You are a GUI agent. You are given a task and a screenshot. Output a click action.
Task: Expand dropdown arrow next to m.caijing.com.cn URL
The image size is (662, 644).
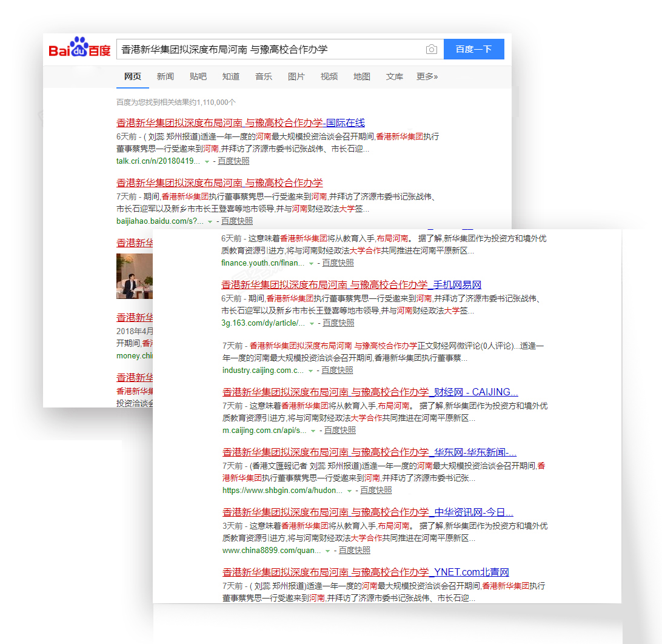(x=313, y=431)
